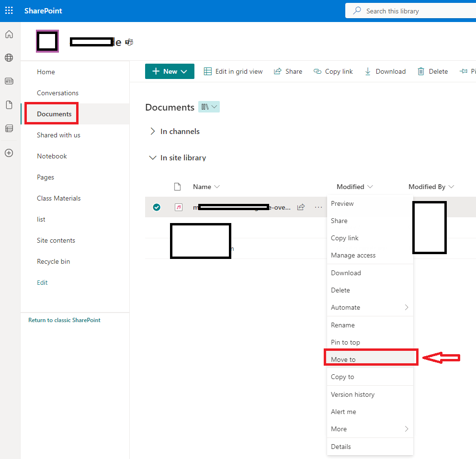Choose Copy to in context menu

pos(370,377)
